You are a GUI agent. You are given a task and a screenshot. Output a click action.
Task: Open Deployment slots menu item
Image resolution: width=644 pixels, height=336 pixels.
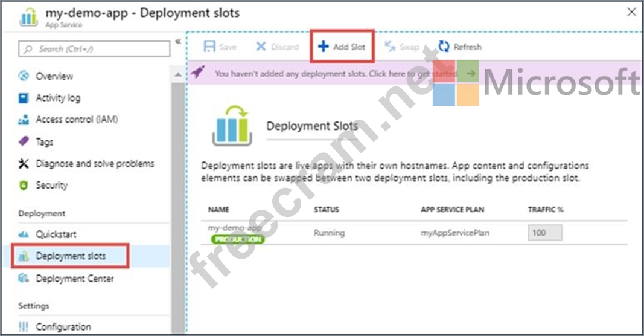(x=71, y=256)
